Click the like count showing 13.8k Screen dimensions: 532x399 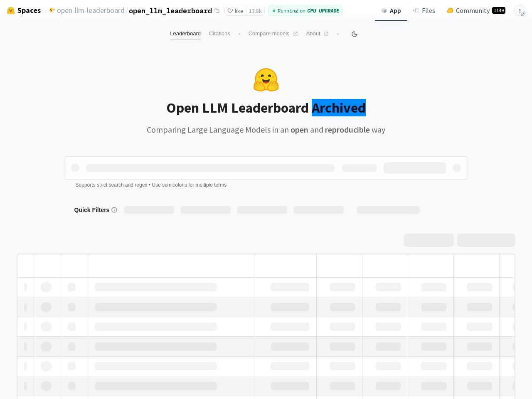click(256, 11)
